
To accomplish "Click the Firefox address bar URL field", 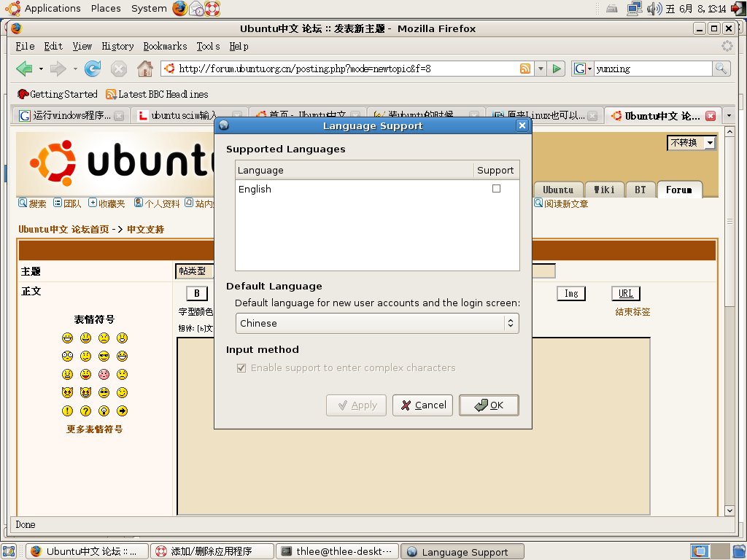I will click(x=348, y=69).
